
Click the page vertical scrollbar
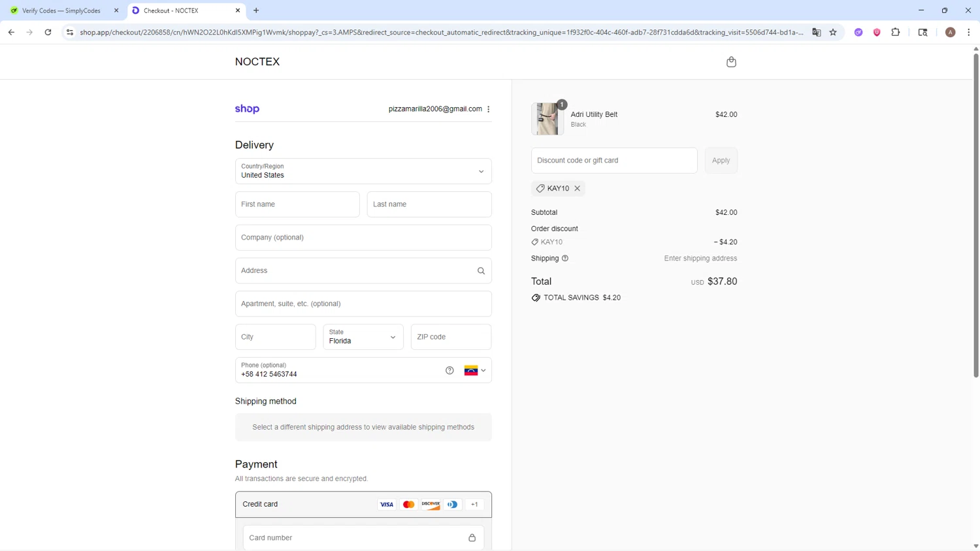coord(976,215)
